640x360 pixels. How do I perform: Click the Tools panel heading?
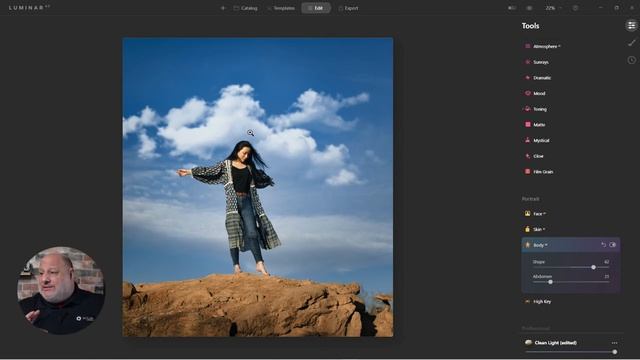point(530,26)
